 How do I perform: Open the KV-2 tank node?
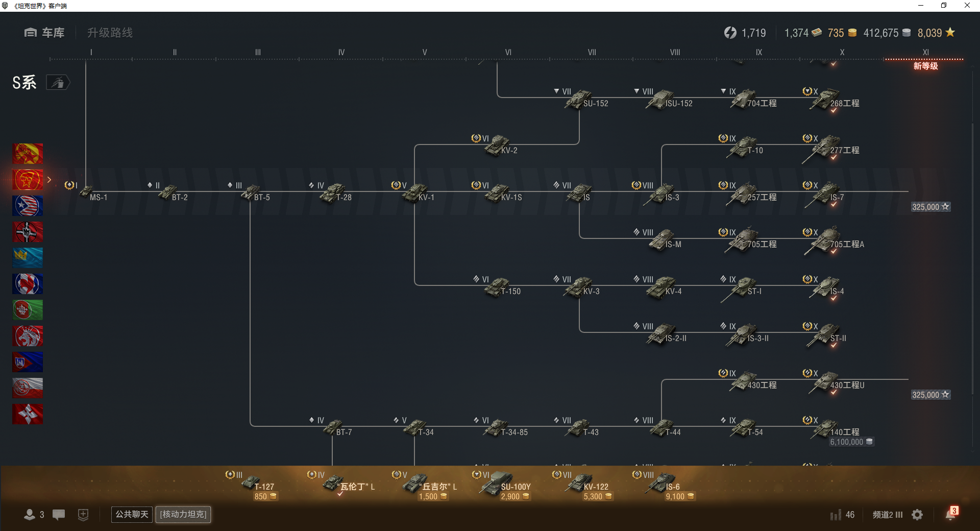498,146
